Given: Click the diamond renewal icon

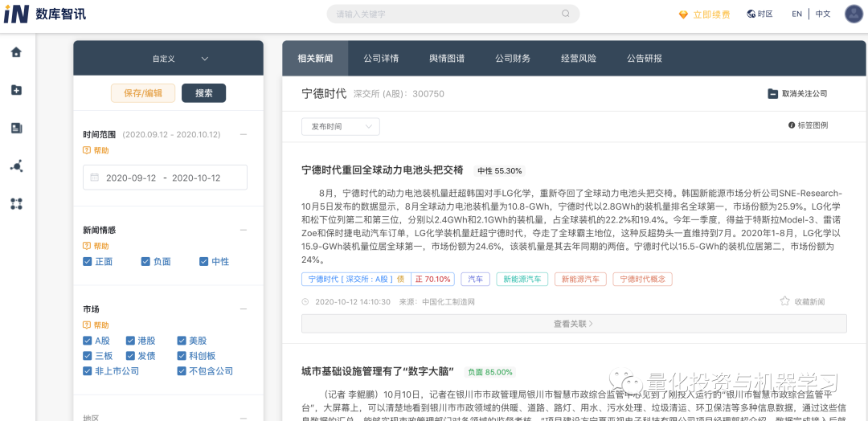Looking at the screenshot, I should [x=684, y=14].
